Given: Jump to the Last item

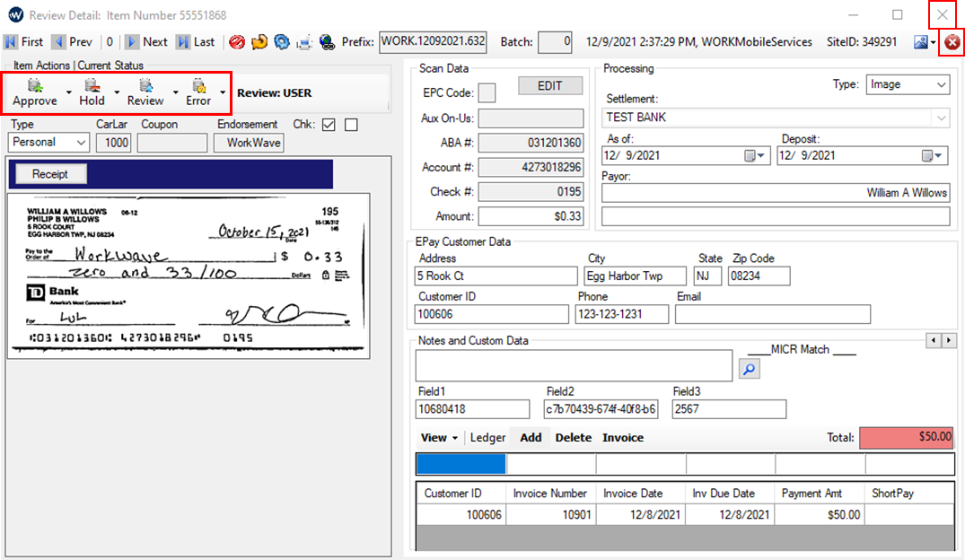Looking at the screenshot, I should (196, 42).
